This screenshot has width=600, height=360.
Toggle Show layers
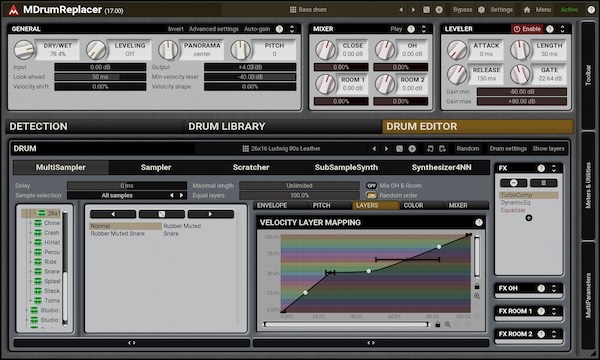click(x=548, y=148)
